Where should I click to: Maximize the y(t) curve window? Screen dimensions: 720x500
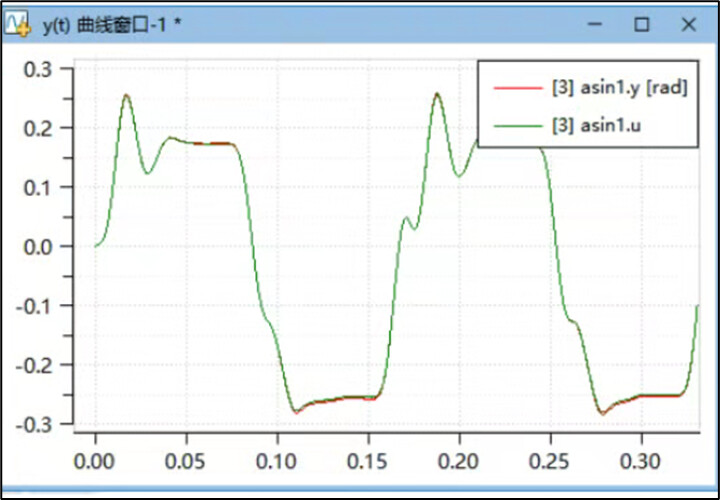[641, 24]
